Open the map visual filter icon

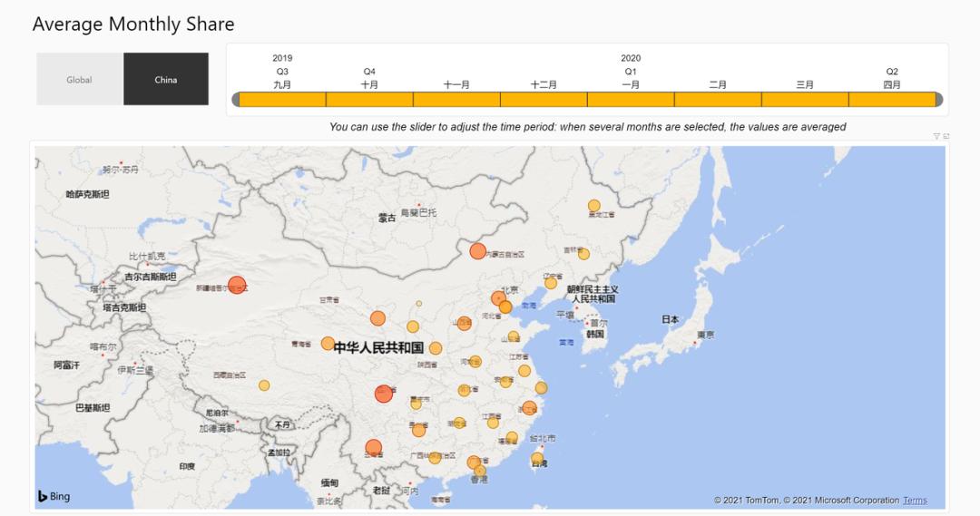point(936,136)
